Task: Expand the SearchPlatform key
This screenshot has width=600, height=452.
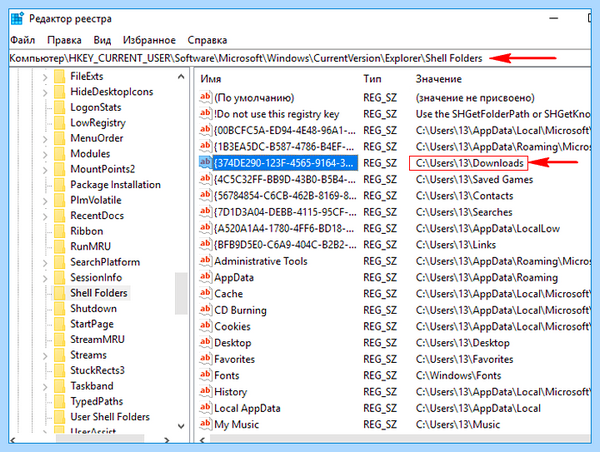Action: tap(45, 263)
